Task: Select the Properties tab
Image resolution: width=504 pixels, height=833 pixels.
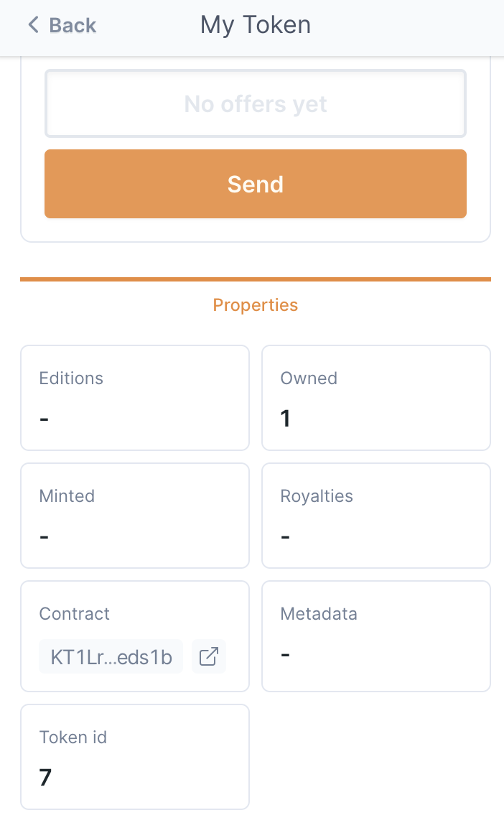Action: [x=255, y=305]
